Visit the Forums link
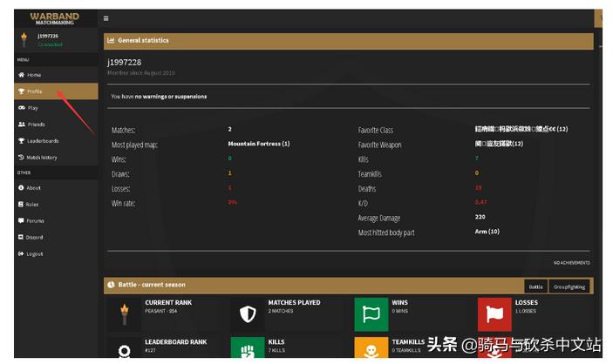 coord(35,221)
